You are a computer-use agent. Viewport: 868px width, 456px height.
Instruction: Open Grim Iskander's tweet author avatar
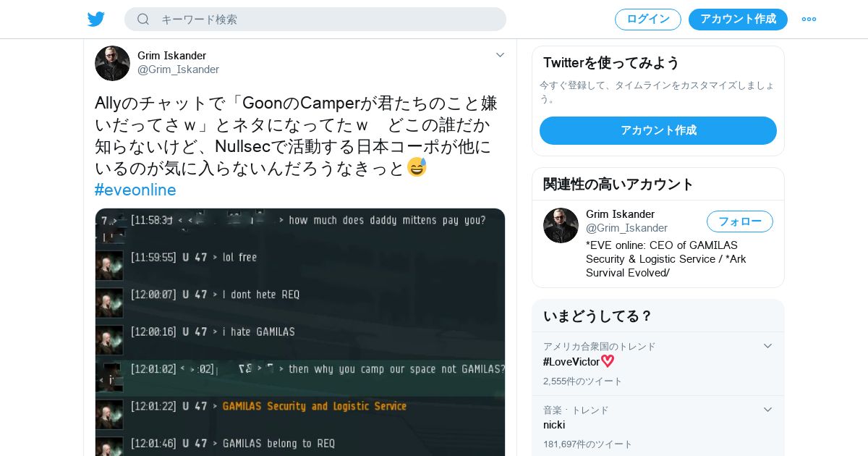pyautogui.click(x=112, y=63)
